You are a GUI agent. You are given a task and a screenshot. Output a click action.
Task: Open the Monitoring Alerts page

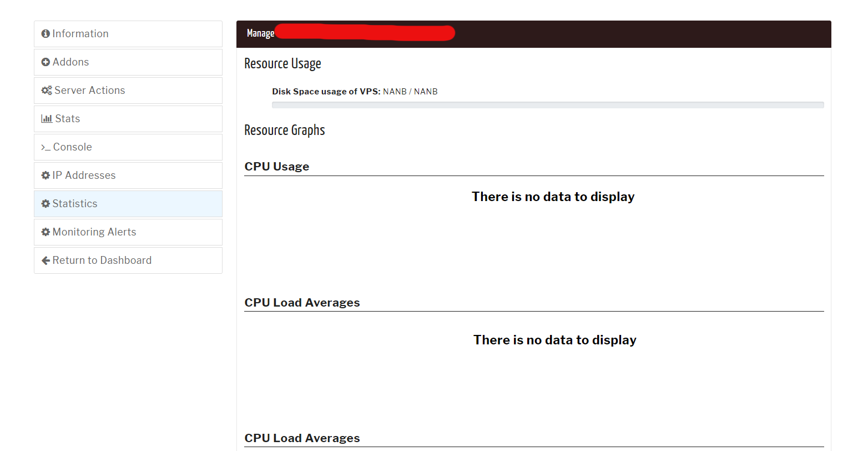coord(94,232)
